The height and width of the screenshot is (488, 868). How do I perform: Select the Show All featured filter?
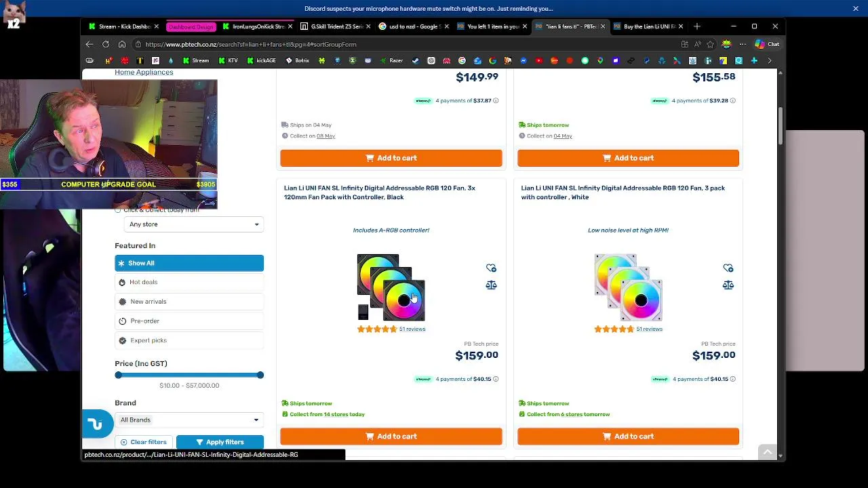point(189,263)
